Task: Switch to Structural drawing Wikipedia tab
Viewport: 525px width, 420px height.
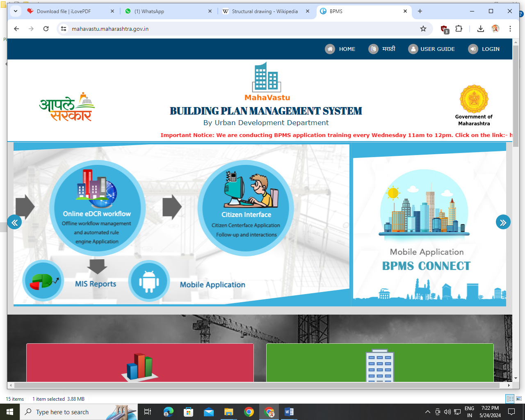Action: tap(265, 11)
